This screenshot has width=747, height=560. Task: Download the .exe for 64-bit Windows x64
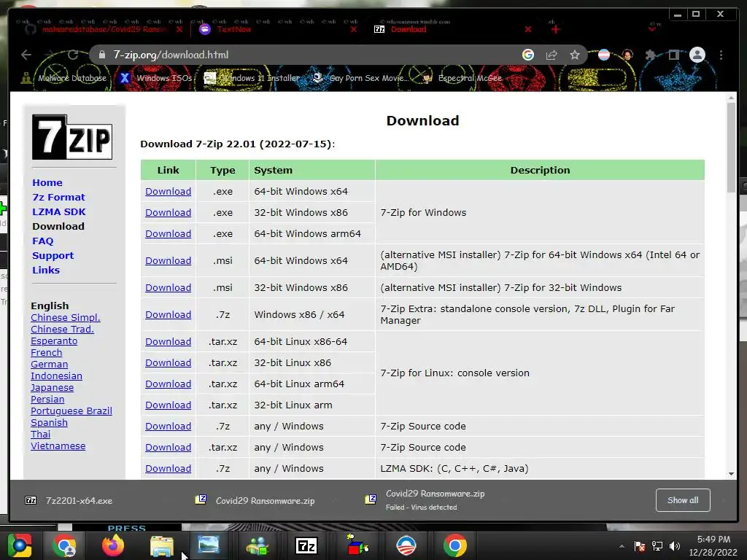tap(169, 192)
